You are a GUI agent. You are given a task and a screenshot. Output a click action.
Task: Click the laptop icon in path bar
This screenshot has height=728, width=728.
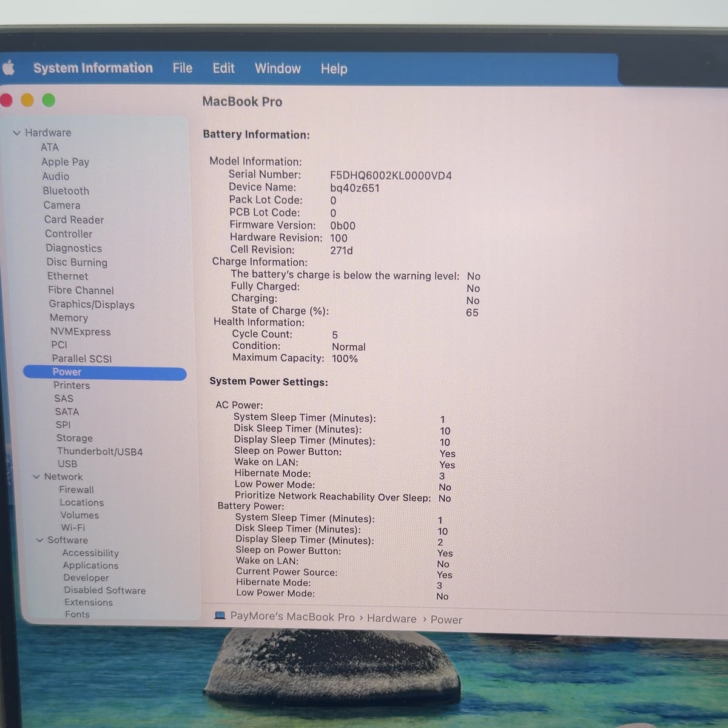220,616
